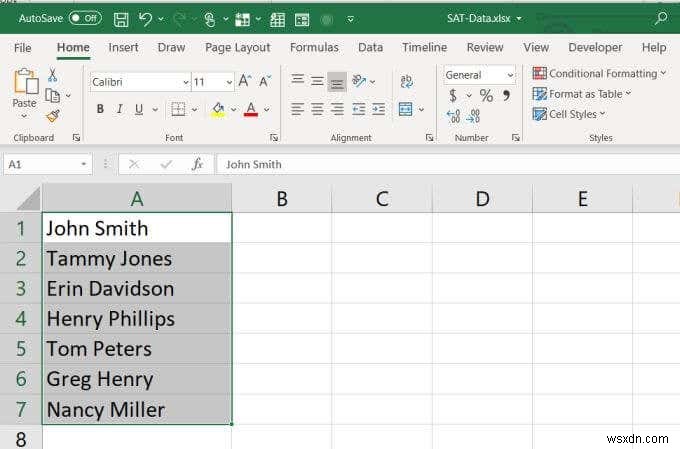Select Center alignment icon
Screen dimensions: 680x449
317,109
